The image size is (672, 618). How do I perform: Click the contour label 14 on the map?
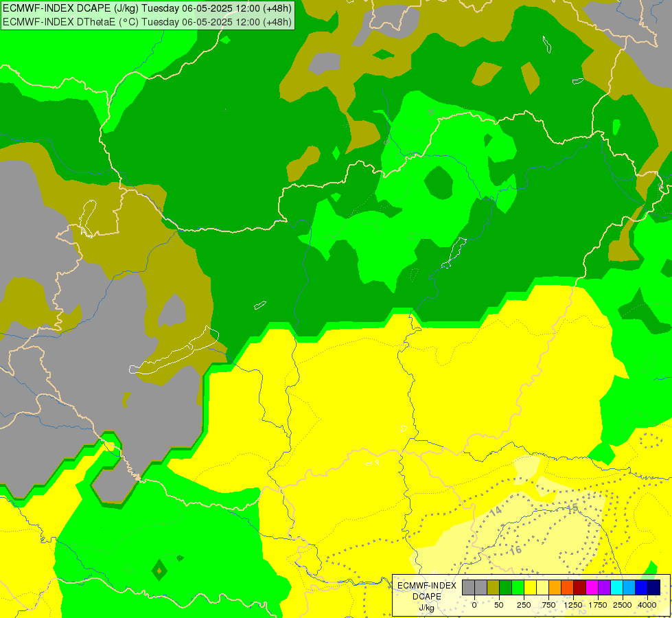tap(496, 511)
